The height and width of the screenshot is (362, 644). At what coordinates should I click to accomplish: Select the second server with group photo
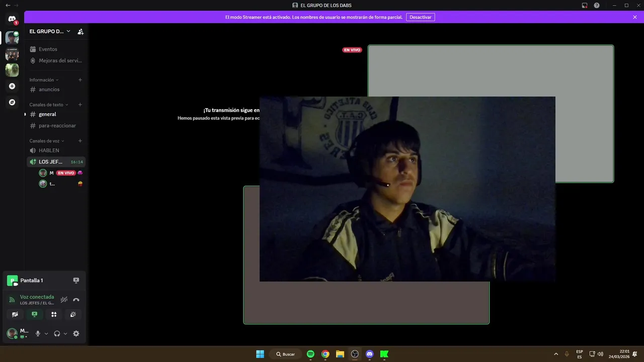[x=12, y=54]
